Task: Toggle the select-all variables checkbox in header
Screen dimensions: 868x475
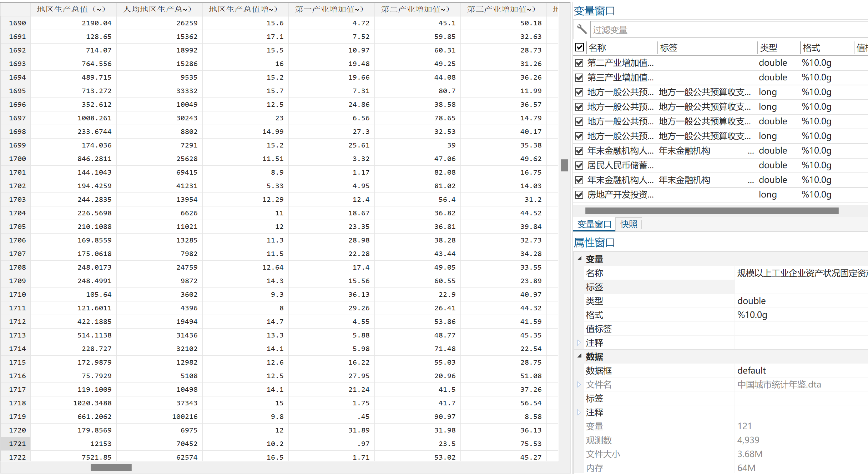Action: pos(580,47)
